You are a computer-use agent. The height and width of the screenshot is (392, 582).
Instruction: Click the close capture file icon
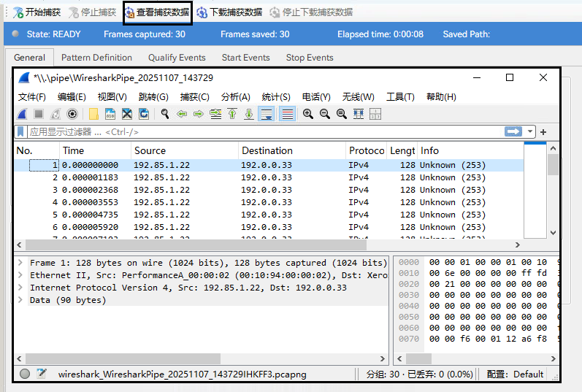pyautogui.click(x=126, y=114)
